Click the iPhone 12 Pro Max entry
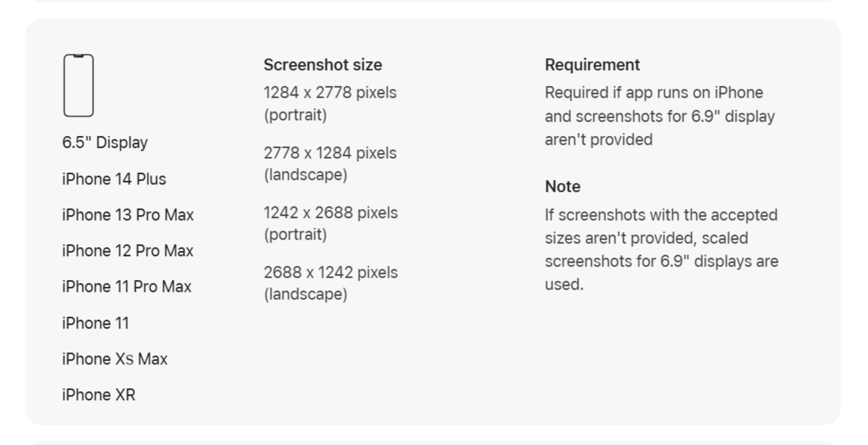 [128, 251]
